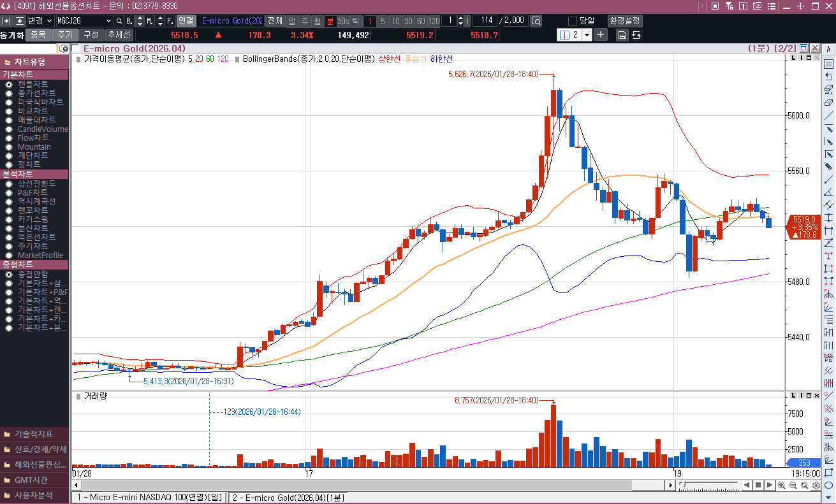Click the zoom in magnifier icon

coord(782,486)
